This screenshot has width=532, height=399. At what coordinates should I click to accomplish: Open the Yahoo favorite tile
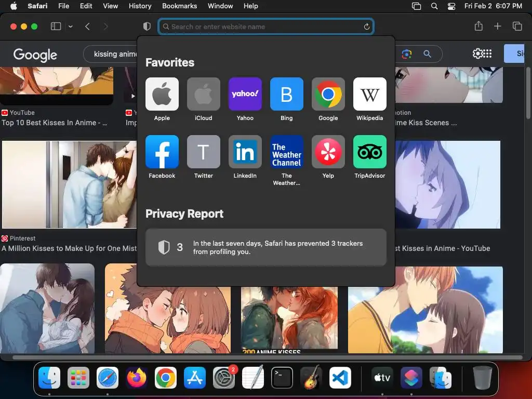pos(245,94)
